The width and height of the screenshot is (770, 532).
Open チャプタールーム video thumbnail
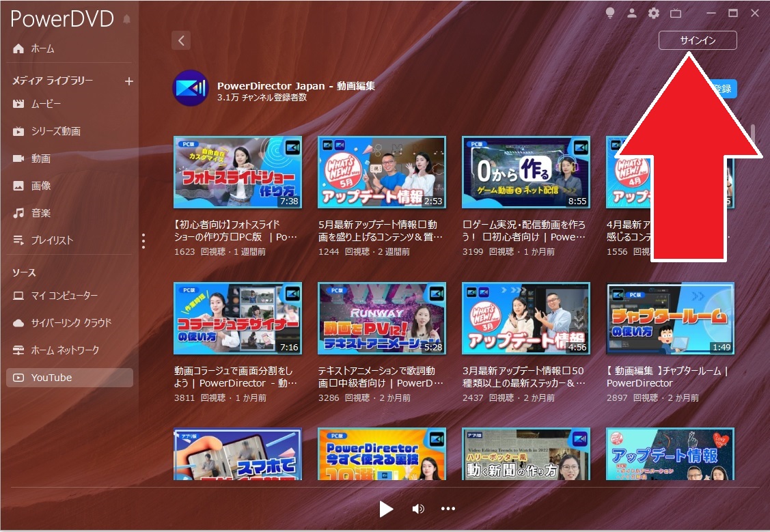[x=670, y=318]
